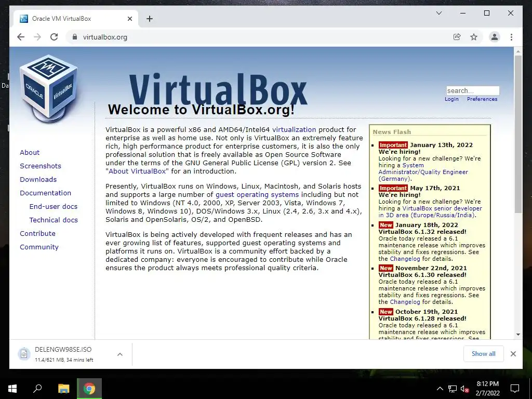532x399 pixels.
Task: Click Show all downloads button
Action: [484, 354]
